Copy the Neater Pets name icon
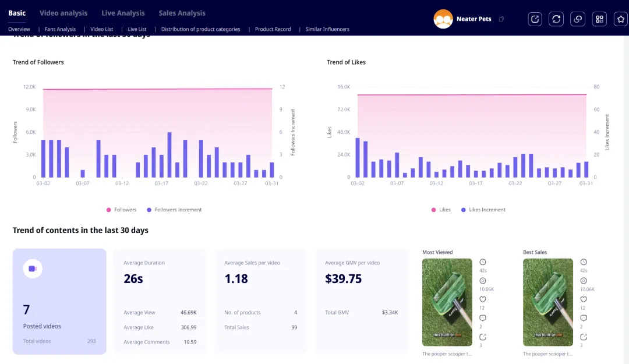This screenshot has height=364, width=629. tap(501, 19)
